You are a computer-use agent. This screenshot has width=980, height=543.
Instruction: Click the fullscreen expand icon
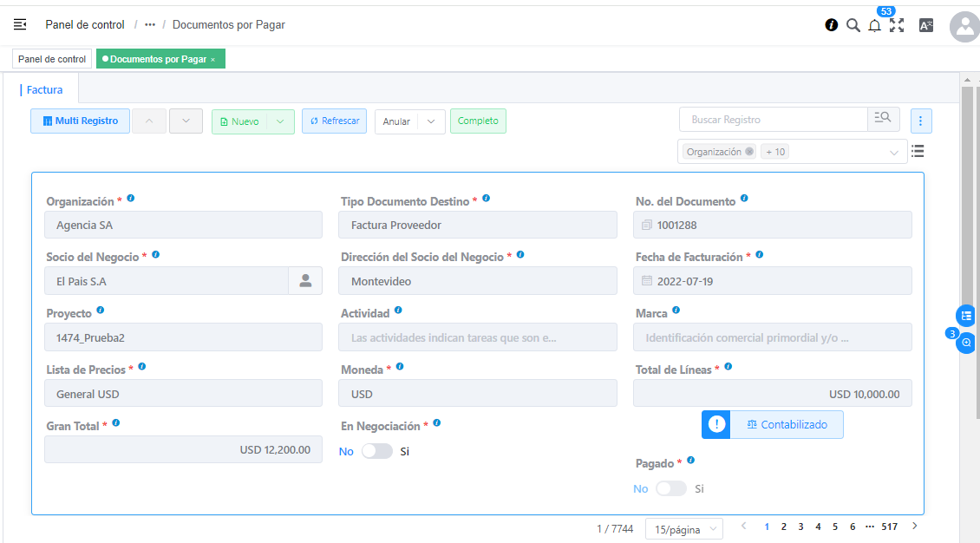coord(897,25)
